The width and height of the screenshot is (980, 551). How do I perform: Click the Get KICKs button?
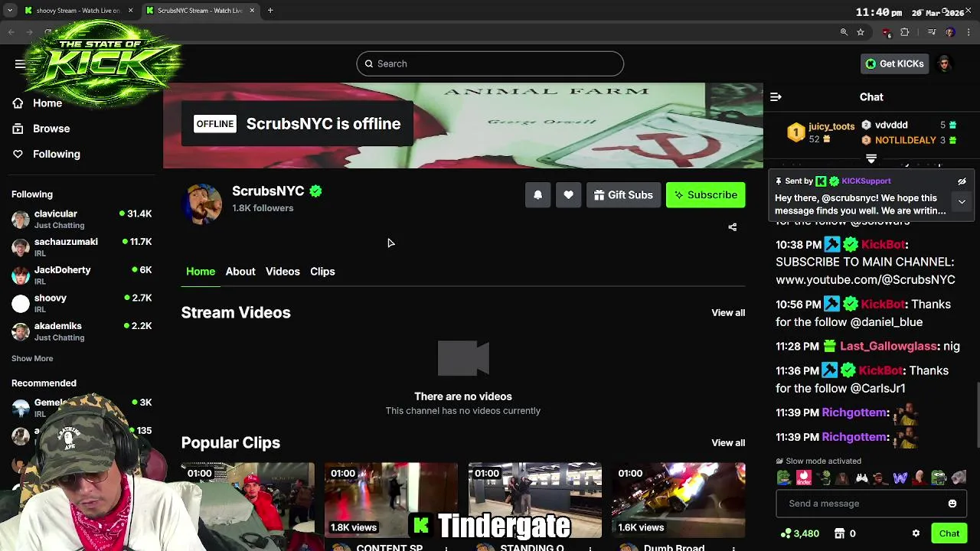(894, 64)
